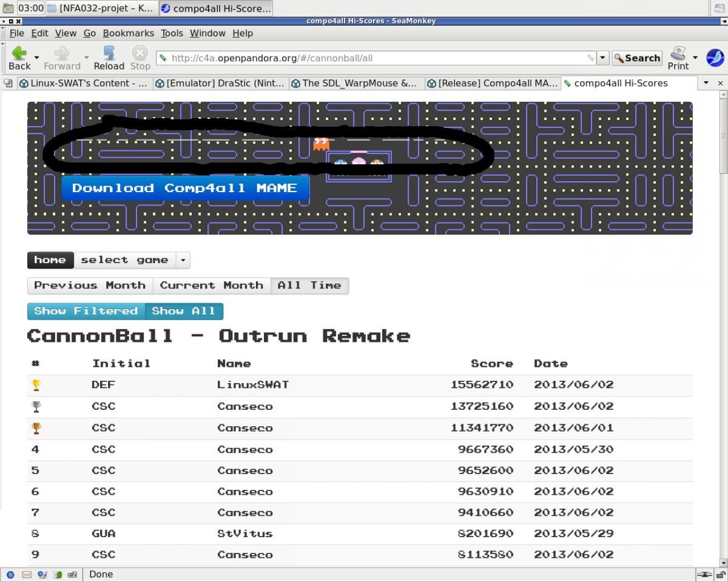
Task: Open Address Book from the status bar
Action: click(x=58, y=574)
